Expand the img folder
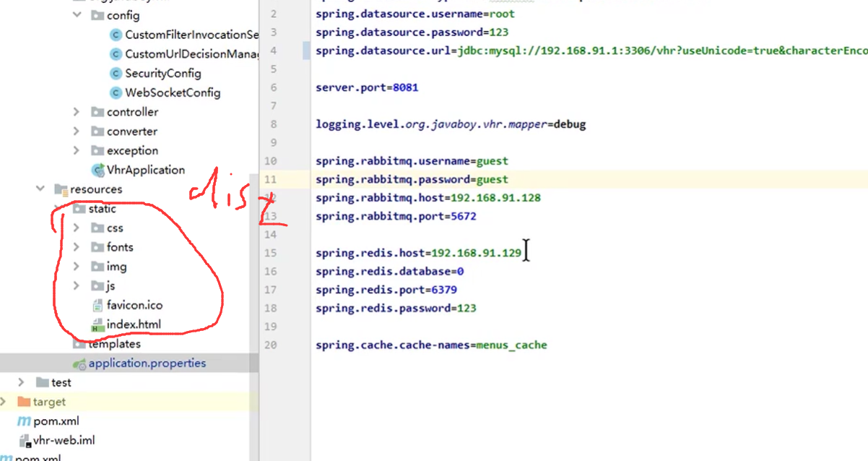Screen dimensions: 868x461 77,267
